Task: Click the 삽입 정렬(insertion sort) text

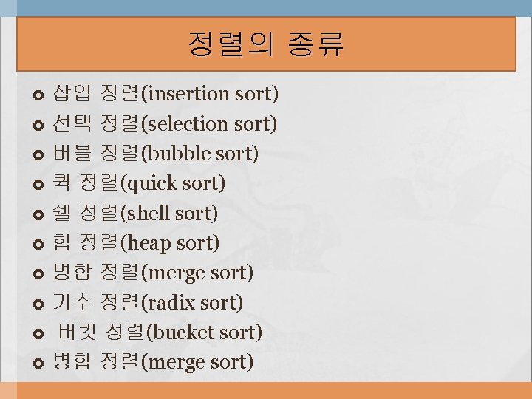Action: point(166,94)
